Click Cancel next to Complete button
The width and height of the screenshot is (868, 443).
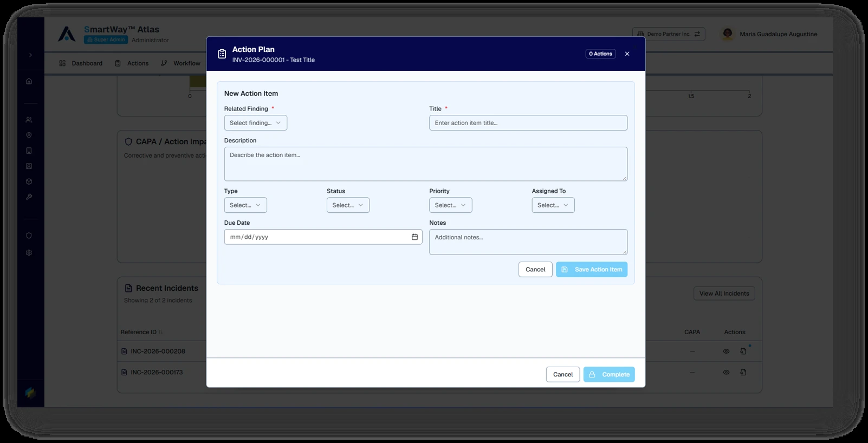point(563,375)
